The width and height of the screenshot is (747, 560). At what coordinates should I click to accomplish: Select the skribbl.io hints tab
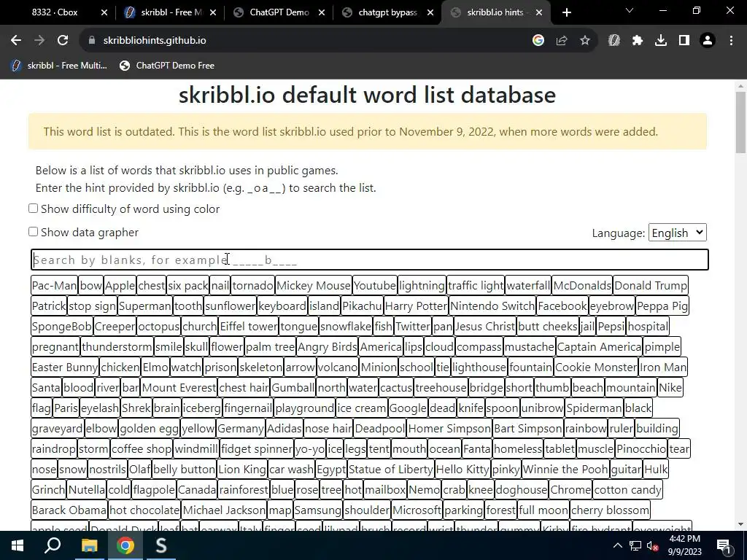tap(495, 12)
